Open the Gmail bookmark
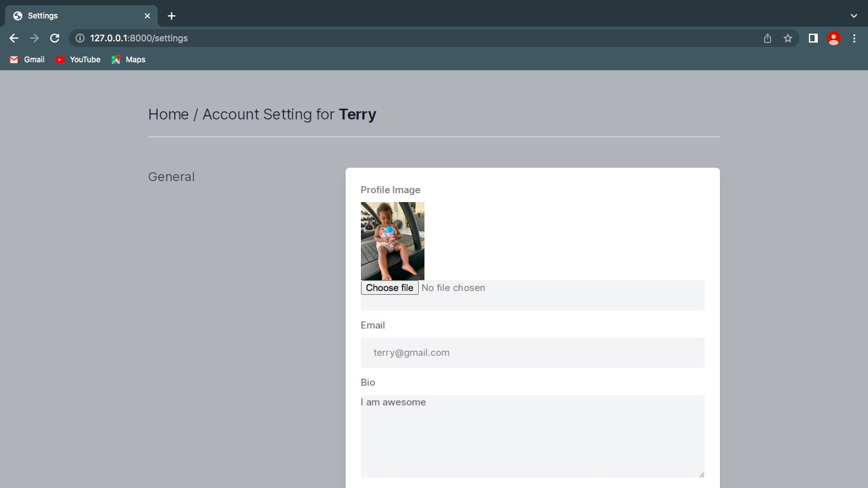Screen dimensions: 868x488 click(27, 59)
